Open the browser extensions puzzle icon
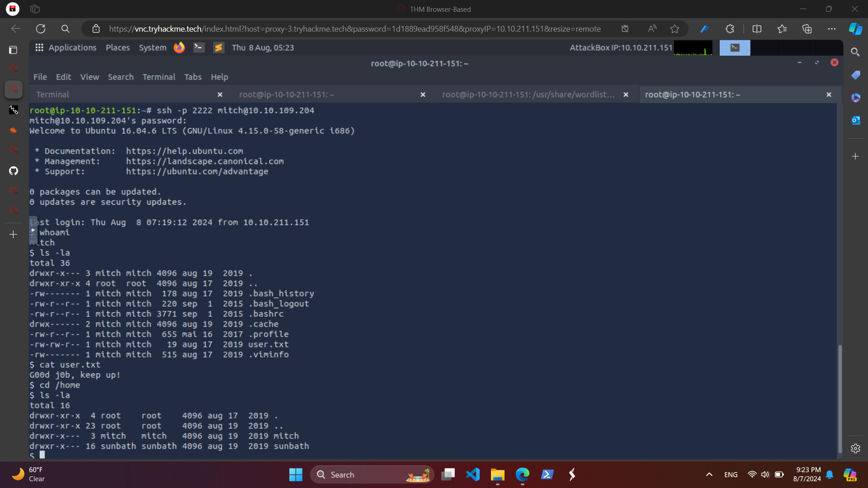868x488 pixels. pyautogui.click(x=730, y=29)
